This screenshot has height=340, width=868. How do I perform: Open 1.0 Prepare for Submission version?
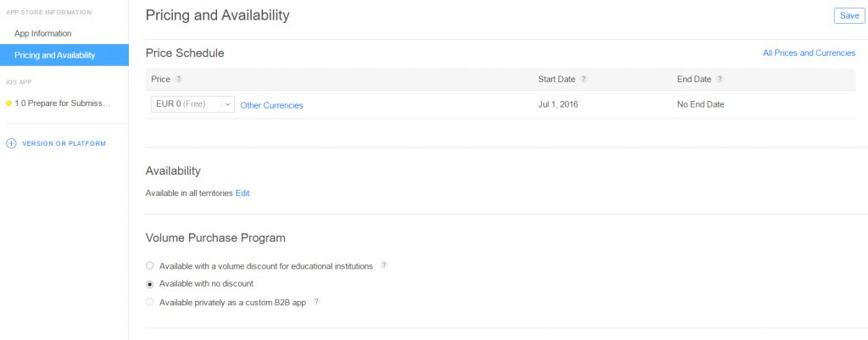click(x=62, y=103)
